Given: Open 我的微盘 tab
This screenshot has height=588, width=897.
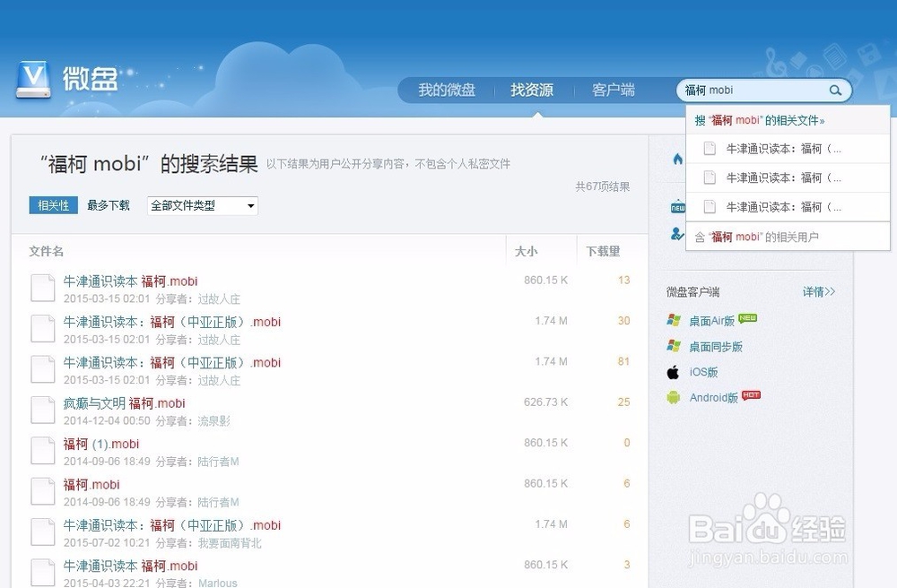Looking at the screenshot, I should tap(447, 91).
